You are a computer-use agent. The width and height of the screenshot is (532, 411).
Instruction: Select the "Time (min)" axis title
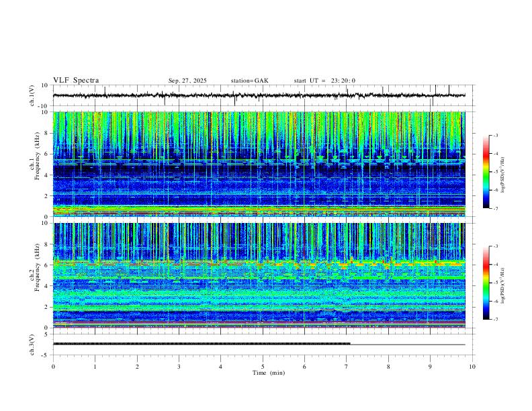[x=269, y=373]
